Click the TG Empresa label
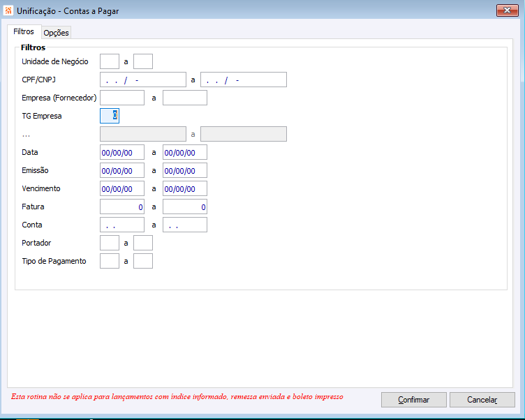525x420 pixels. (41, 116)
